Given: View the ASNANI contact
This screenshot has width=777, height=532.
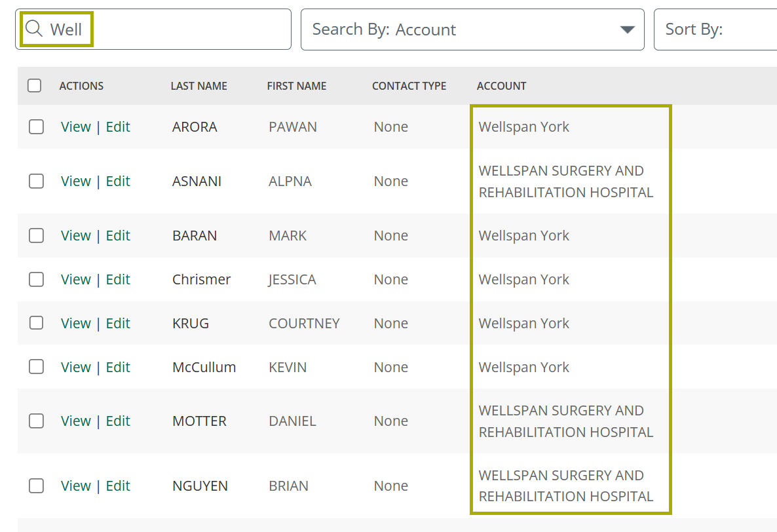Looking at the screenshot, I should pos(76,181).
